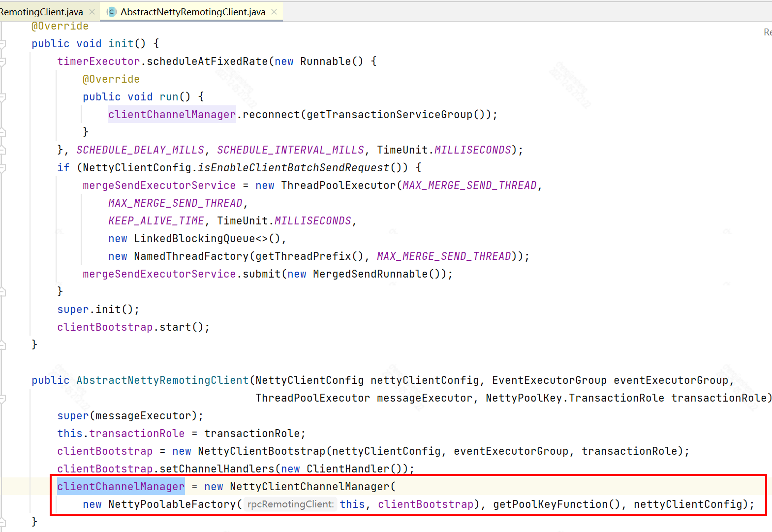Click AbstractNettyRemotingClient constructor name

162,380
